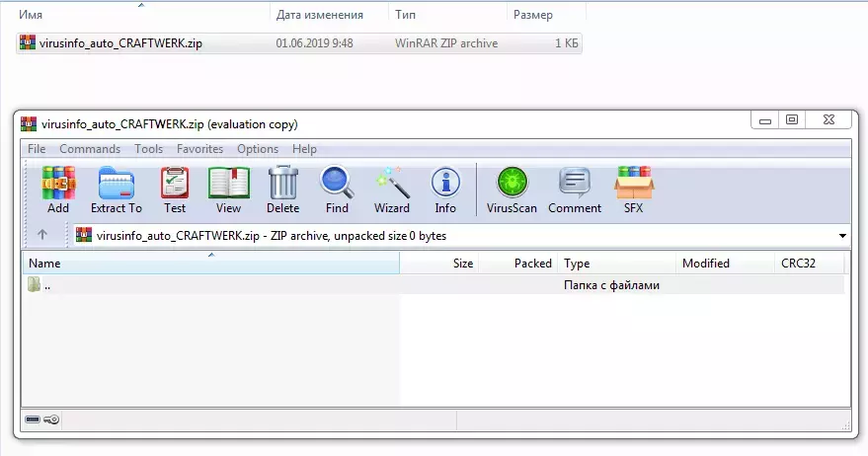Image resolution: width=868 pixels, height=456 pixels.
Task: Click the zip file icon in Explorer list
Action: (x=27, y=42)
